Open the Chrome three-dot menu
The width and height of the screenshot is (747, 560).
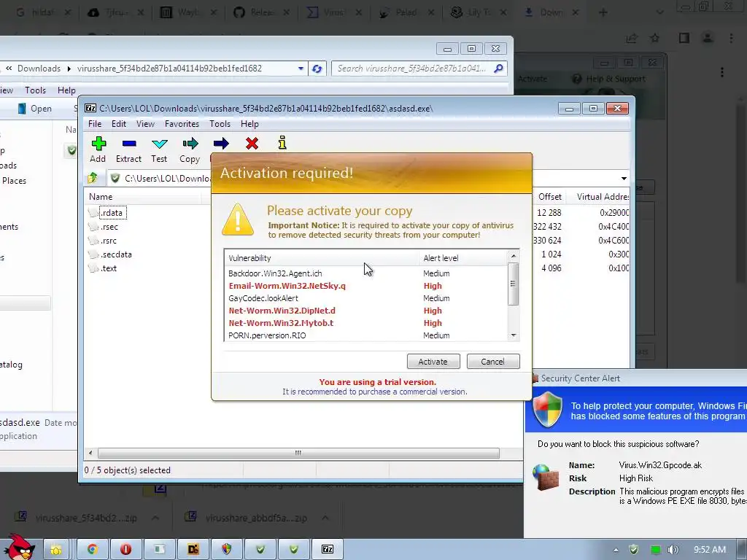pyautogui.click(x=731, y=38)
